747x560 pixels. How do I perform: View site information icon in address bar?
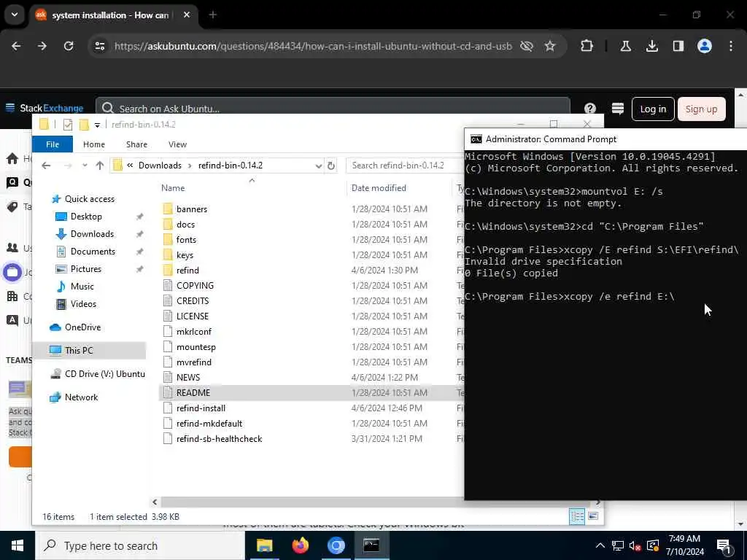point(99,46)
